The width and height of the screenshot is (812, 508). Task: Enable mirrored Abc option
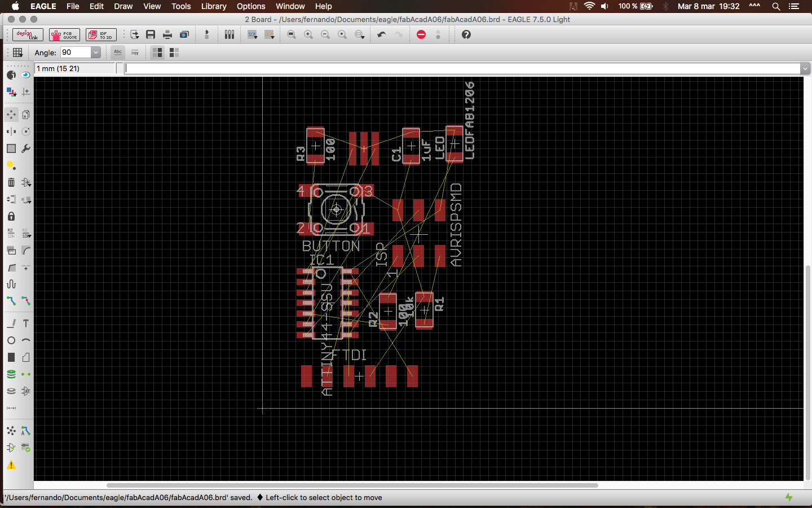coord(135,52)
